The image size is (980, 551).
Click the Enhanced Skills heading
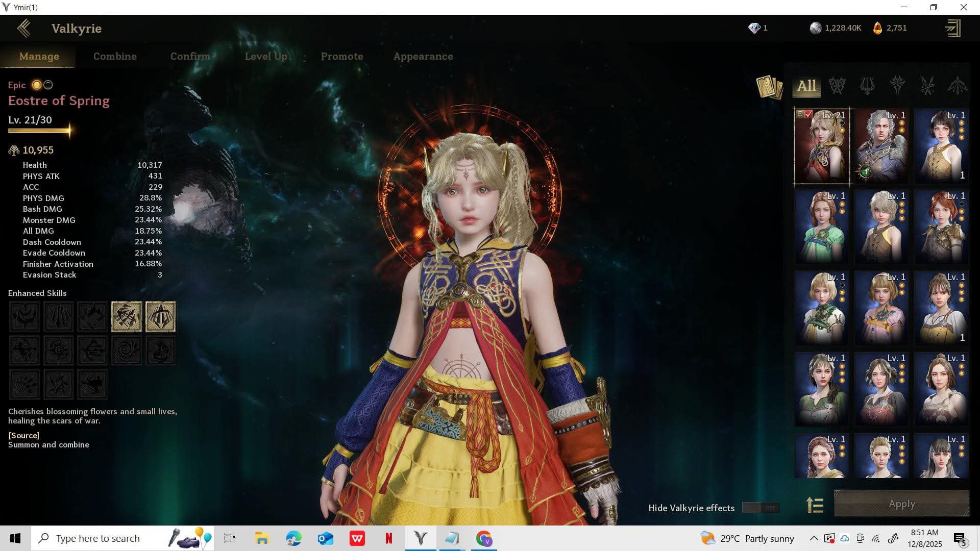click(37, 293)
